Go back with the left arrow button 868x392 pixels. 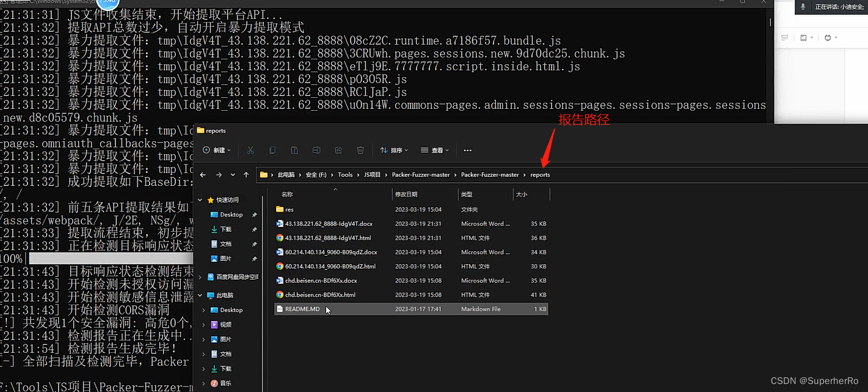tap(204, 175)
